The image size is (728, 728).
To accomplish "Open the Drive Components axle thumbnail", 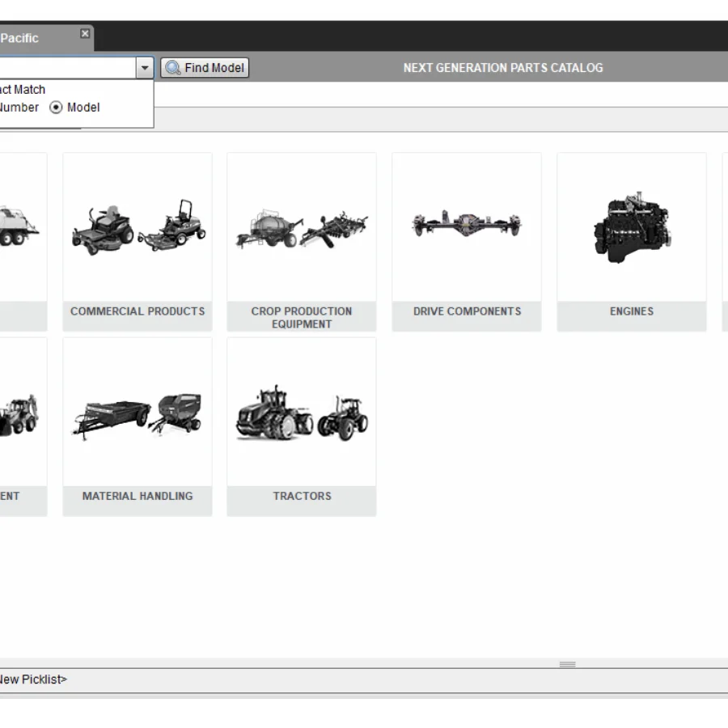I will (467, 227).
